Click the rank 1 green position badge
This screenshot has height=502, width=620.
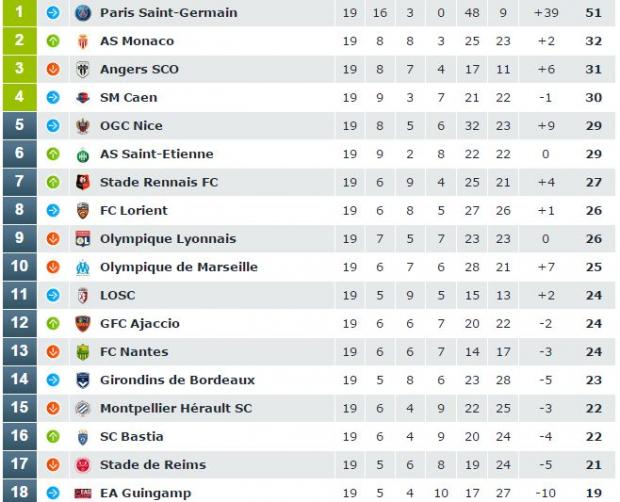pyautogui.click(x=19, y=13)
